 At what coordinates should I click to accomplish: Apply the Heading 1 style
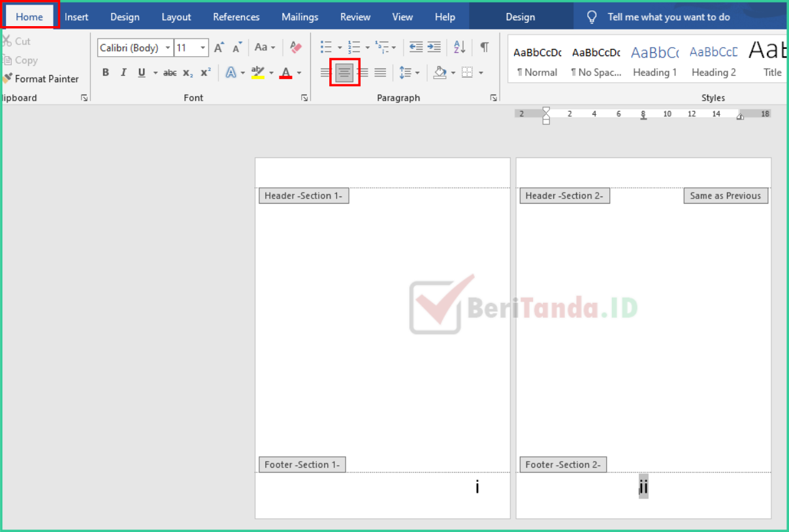tap(654, 60)
